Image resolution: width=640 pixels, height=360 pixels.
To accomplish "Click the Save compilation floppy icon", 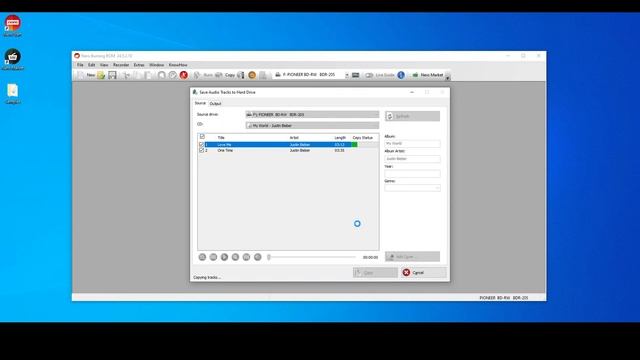I will (x=112, y=75).
